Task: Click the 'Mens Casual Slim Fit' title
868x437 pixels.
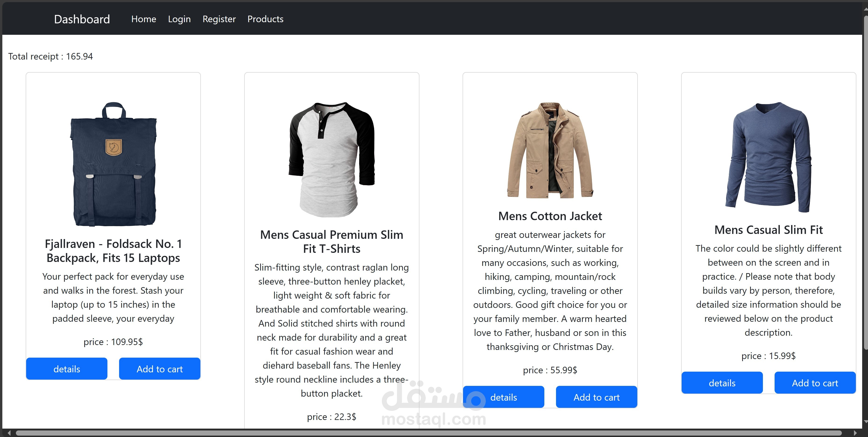Action: 769,230
